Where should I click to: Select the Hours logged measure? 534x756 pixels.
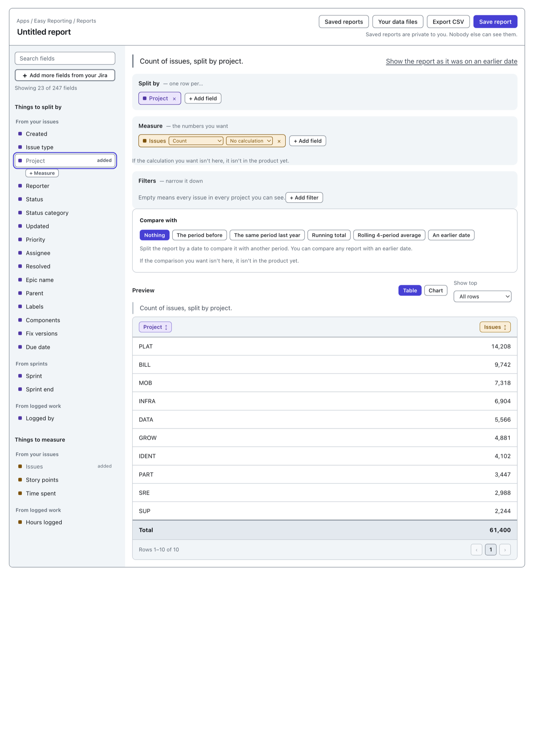click(x=65, y=522)
